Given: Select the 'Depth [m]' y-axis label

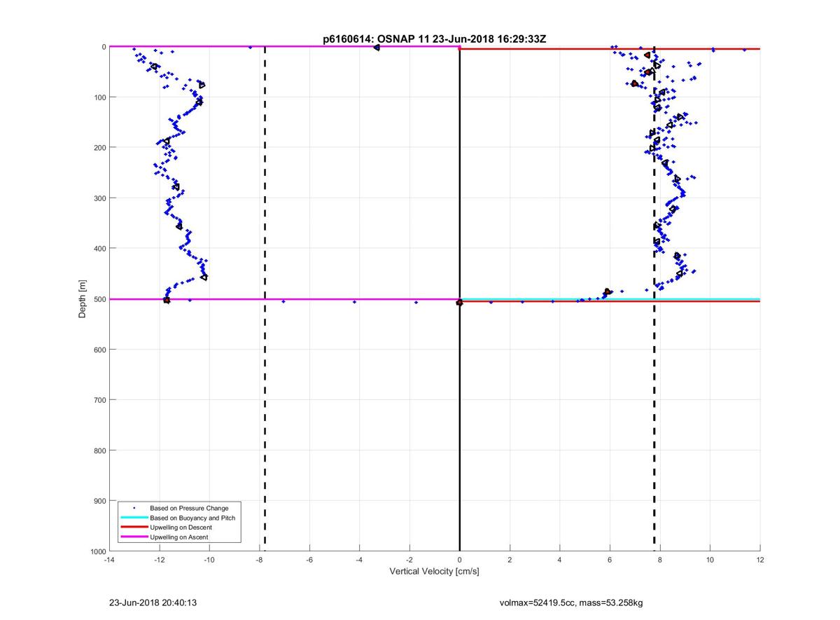Looking at the screenshot, I should coord(83,299).
